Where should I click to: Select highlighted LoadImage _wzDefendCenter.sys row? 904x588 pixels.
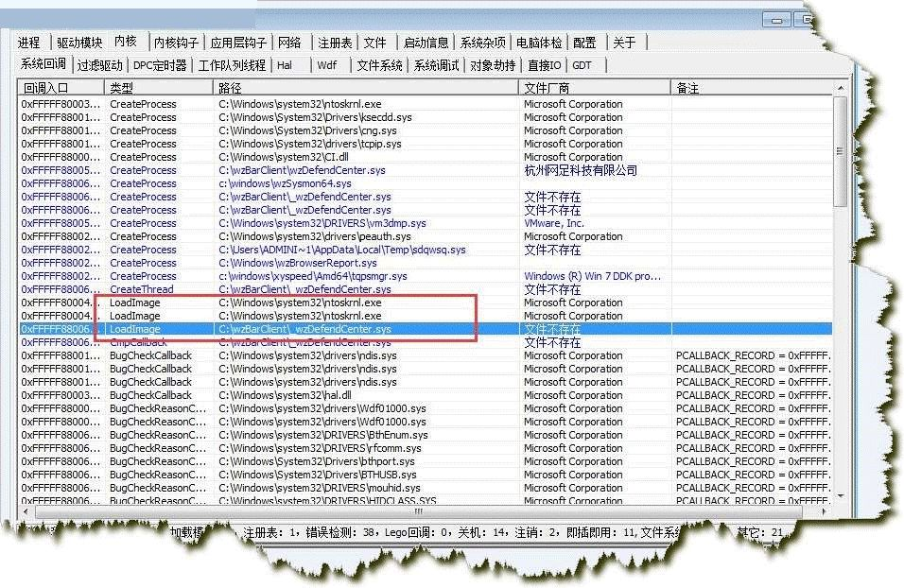[425, 329]
